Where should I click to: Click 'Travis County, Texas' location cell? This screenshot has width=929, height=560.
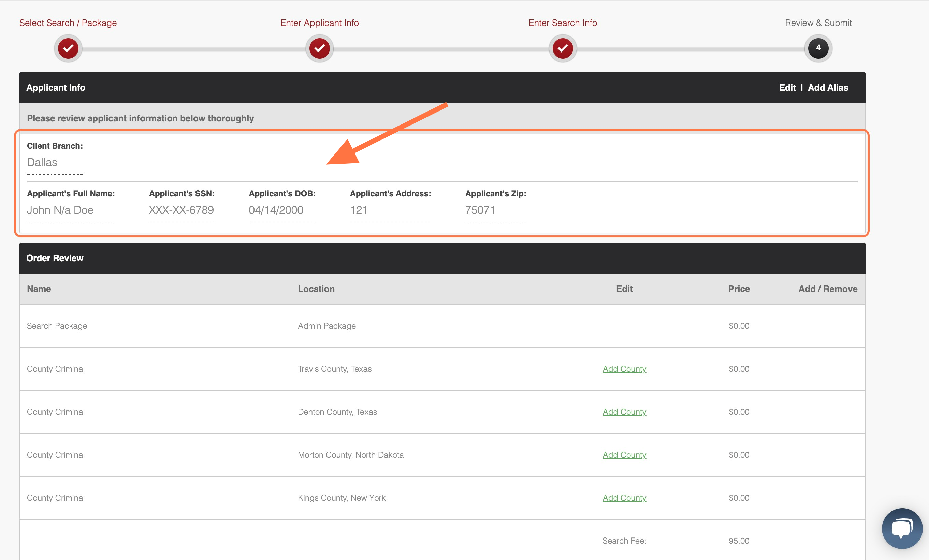[334, 369]
